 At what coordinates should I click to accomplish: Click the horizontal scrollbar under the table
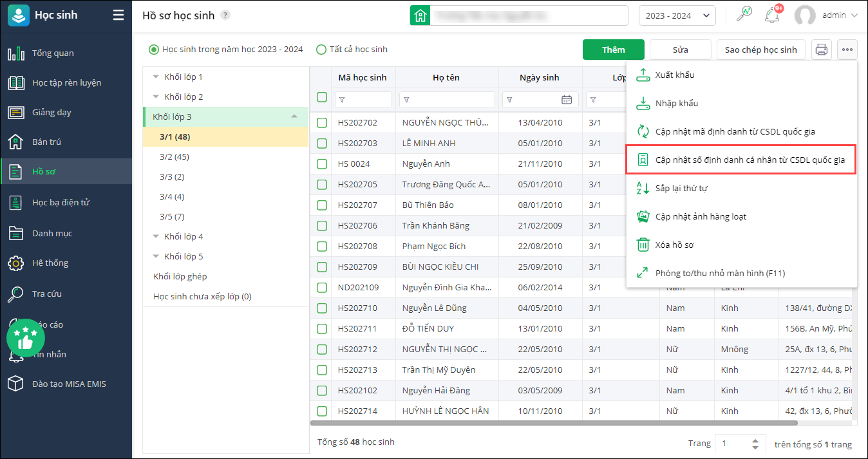pyautogui.click(x=554, y=423)
